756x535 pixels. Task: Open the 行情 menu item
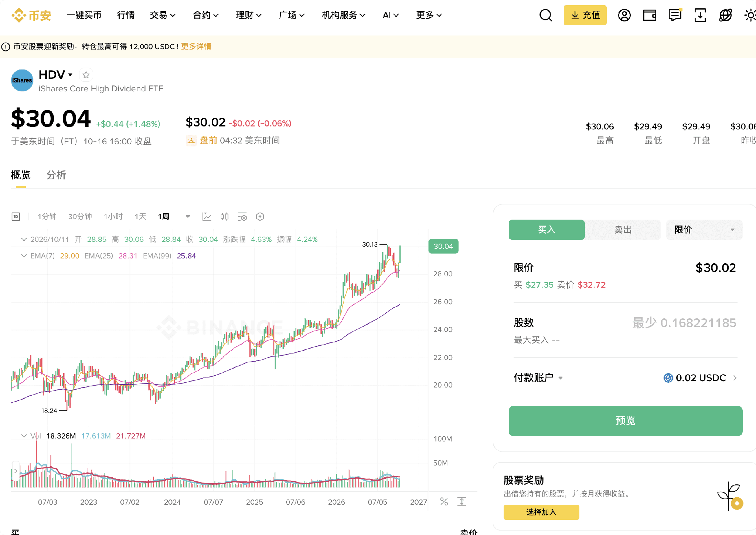(x=126, y=15)
